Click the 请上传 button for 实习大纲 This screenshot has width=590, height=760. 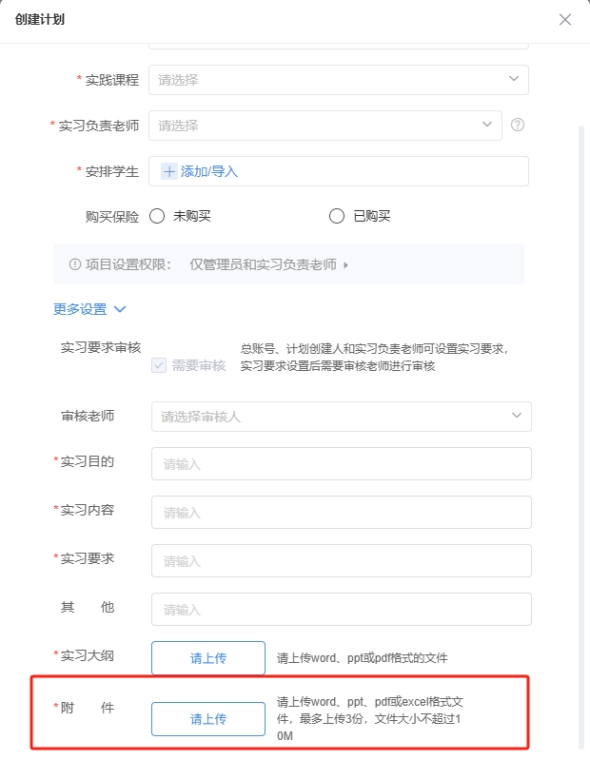pyautogui.click(x=208, y=658)
